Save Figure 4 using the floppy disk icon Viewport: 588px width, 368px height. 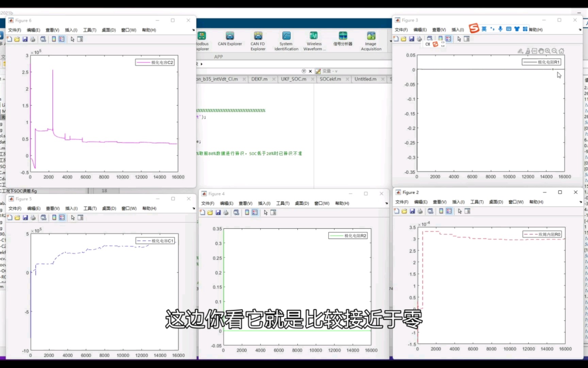[x=218, y=212]
